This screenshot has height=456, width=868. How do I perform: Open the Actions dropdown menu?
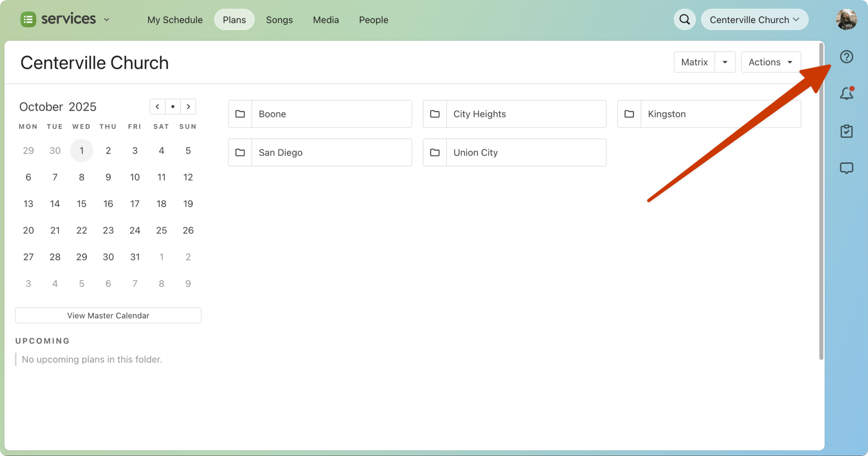point(770,62)
